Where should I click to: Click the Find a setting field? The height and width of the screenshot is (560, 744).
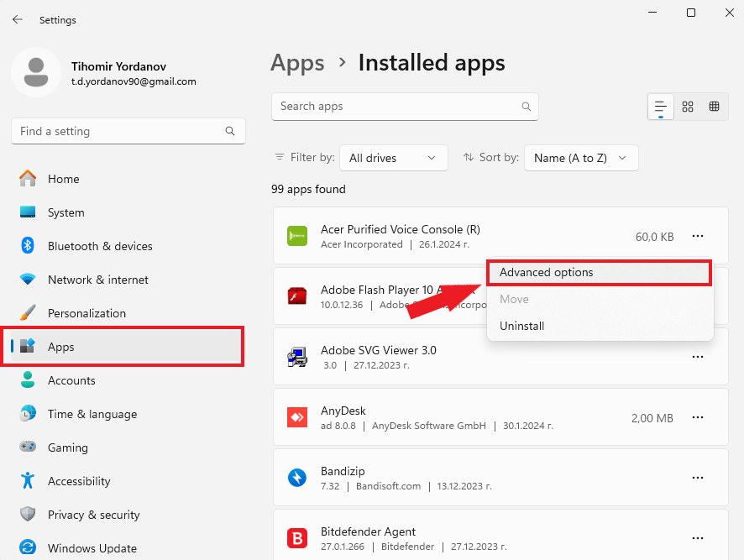(128, 131)
